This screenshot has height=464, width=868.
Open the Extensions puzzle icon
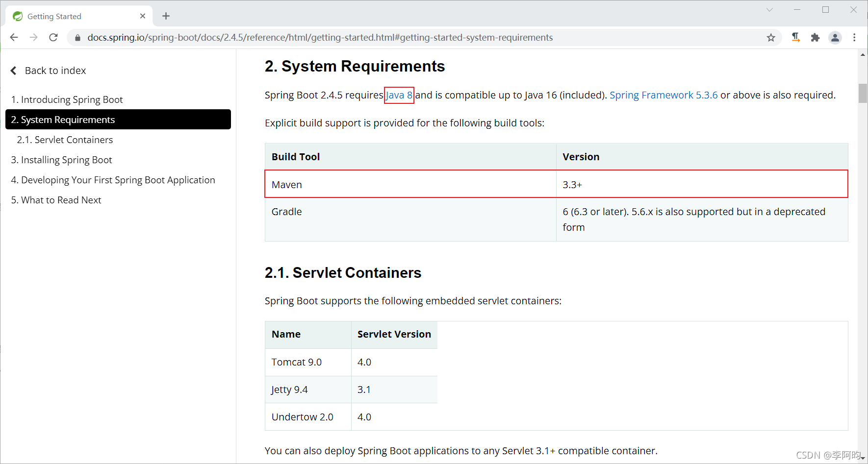click(815, 37)
